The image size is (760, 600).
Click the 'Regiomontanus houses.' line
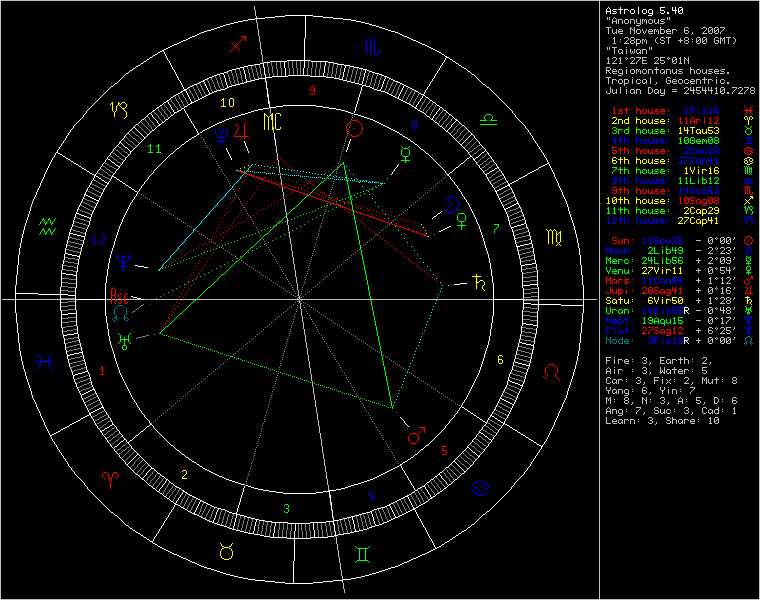(668, 71)
